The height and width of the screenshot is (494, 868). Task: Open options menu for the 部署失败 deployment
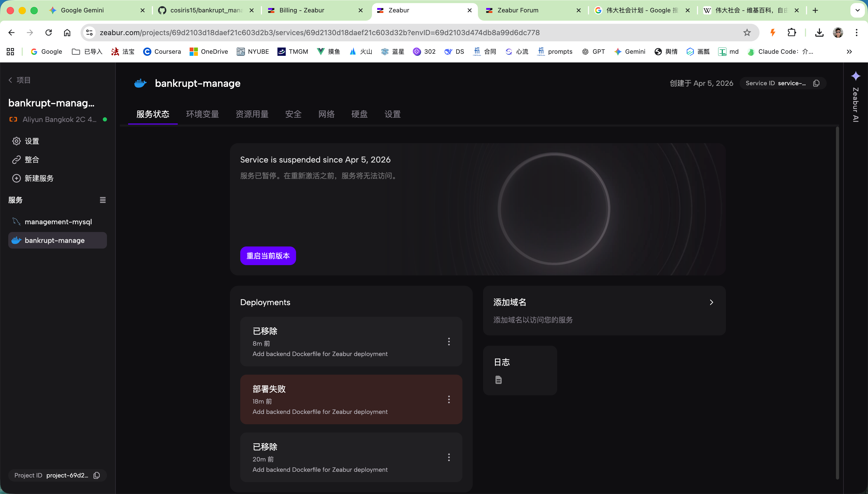pos(449,399)
